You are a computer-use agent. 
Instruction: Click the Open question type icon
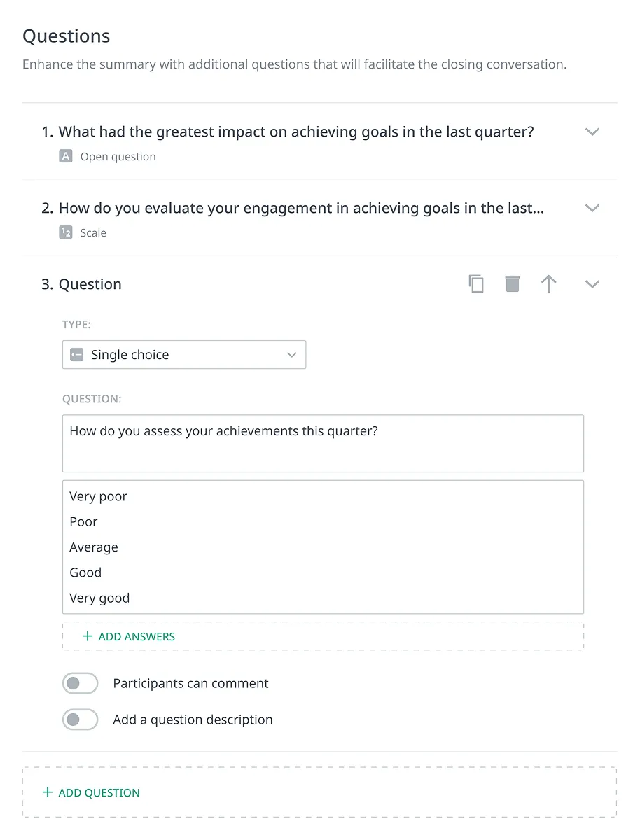66,157
